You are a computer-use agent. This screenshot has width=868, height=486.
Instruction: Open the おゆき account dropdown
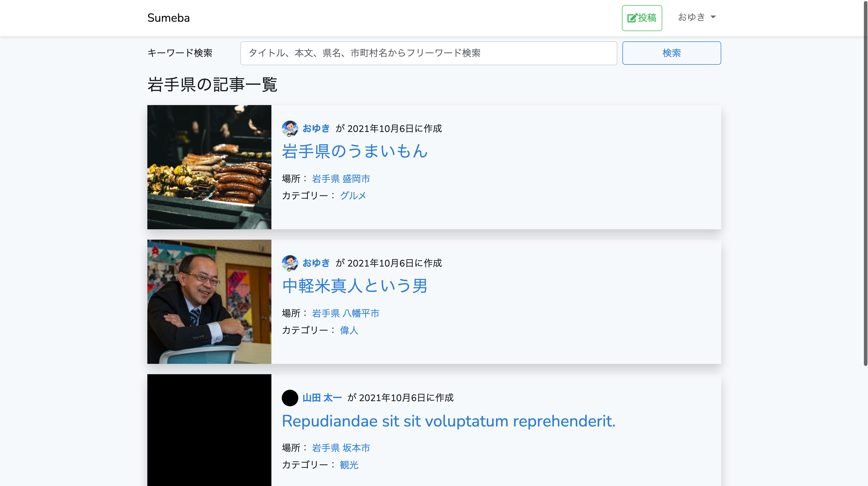[x=692, y=17]
